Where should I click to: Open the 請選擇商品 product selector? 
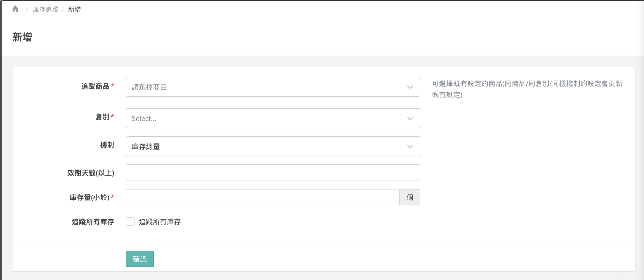(x=262, y=87)
